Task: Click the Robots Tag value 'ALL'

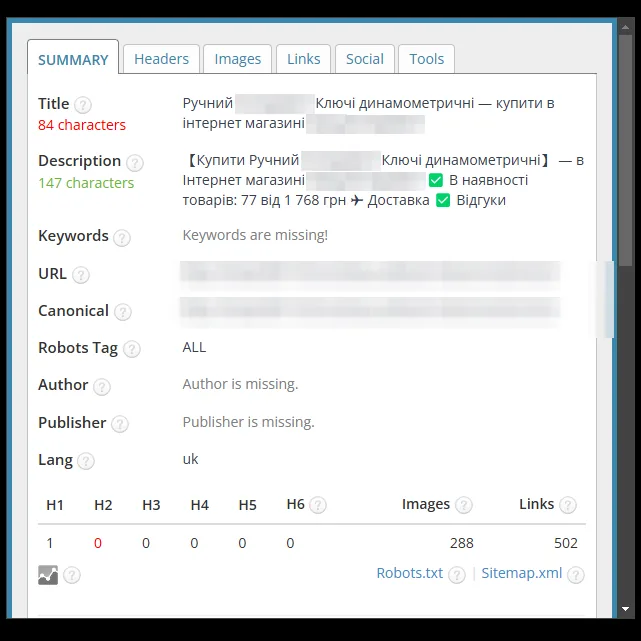Action: click(x=194, y=347)
